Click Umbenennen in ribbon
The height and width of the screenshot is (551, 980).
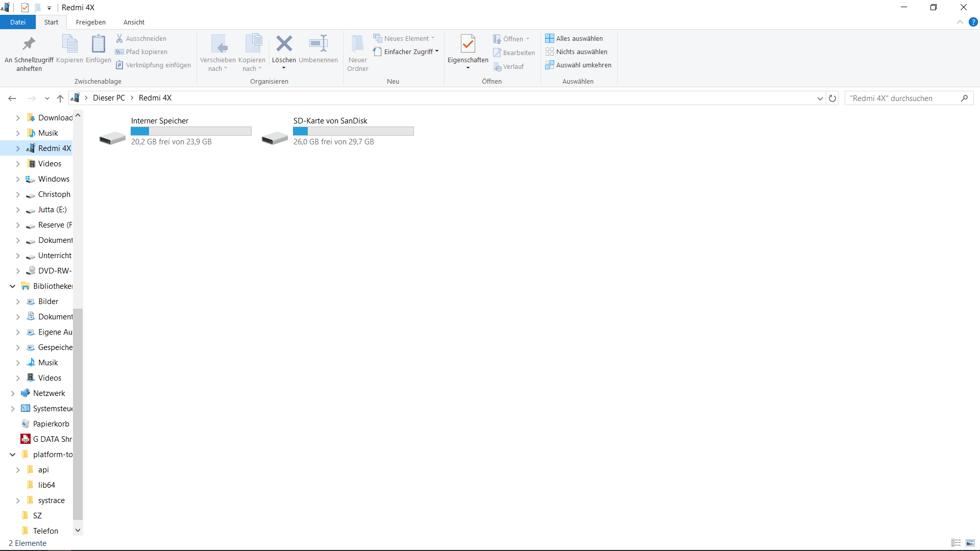tap(318, 49)
